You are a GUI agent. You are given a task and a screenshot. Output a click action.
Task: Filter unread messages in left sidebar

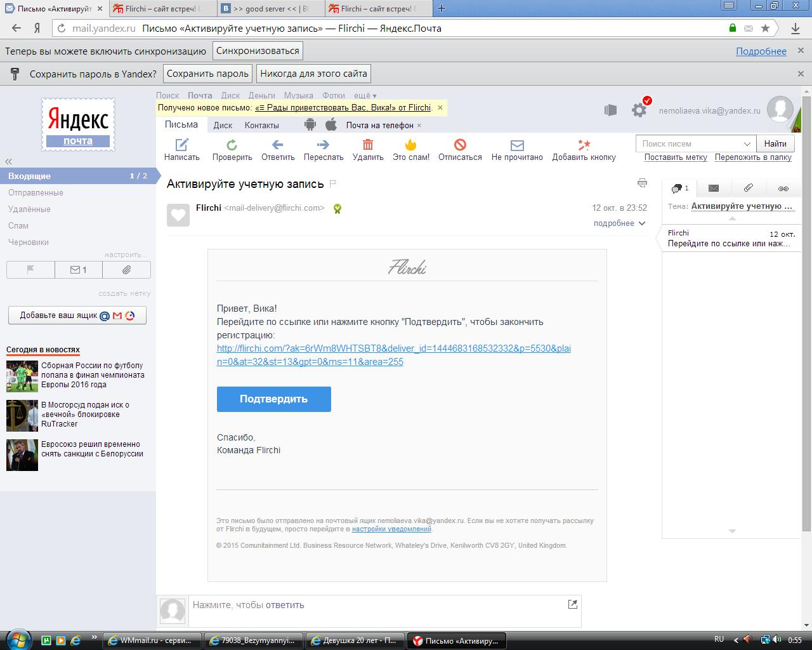pos(79,270)
